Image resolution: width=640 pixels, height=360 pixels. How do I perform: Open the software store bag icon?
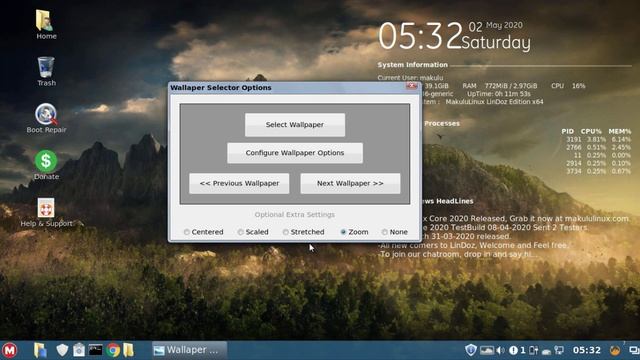pyautogui.click(x=79, y=350)
